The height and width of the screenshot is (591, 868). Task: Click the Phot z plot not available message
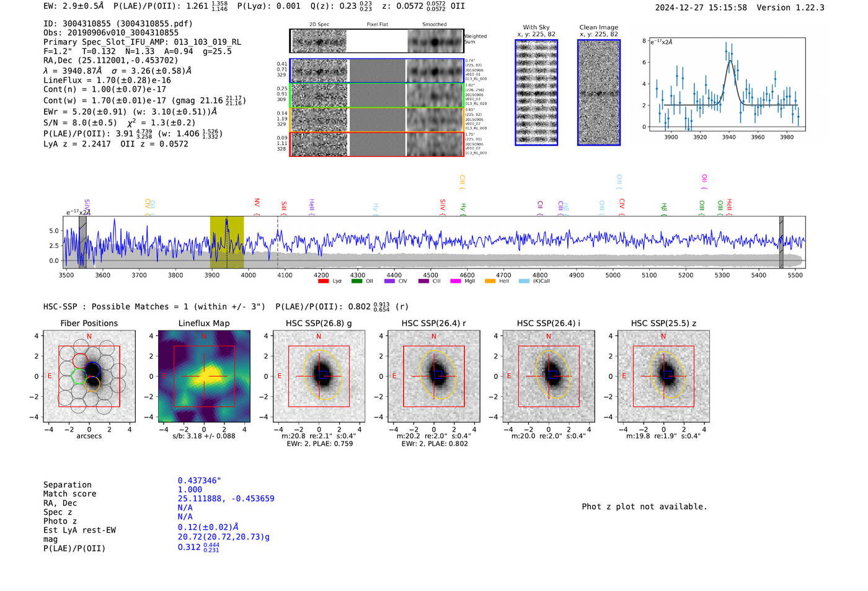(x=644, y=507)
